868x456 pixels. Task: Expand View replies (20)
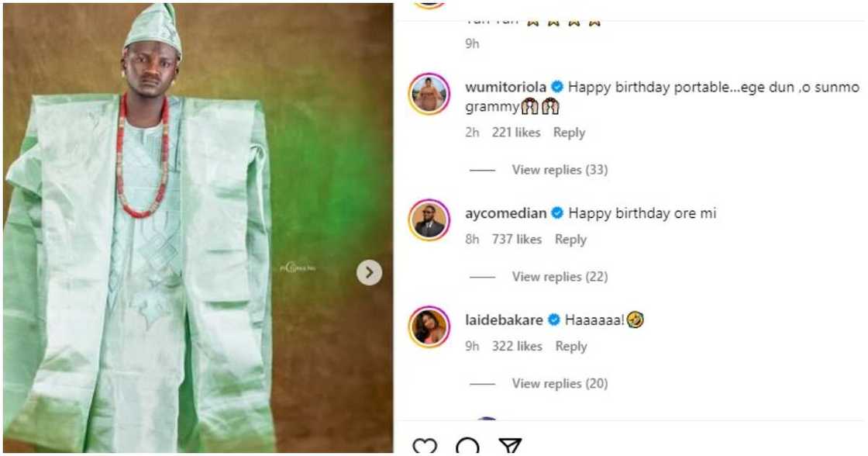tap(560, 384)
